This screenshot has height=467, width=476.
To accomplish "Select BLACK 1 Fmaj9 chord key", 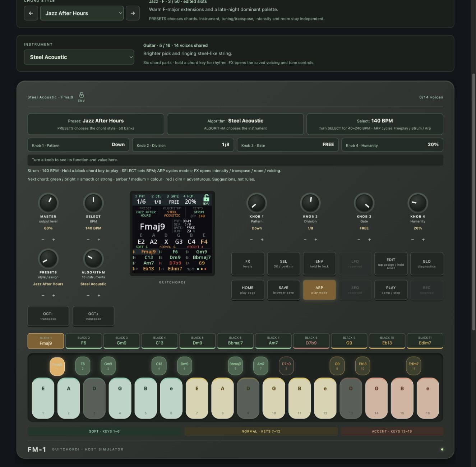I will click(x=46, y=341).
